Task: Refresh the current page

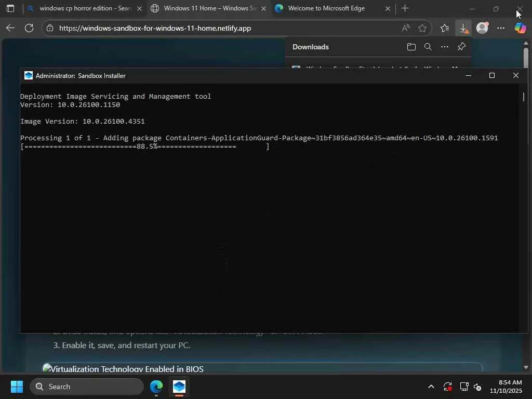Action: [x=29, y=28]
